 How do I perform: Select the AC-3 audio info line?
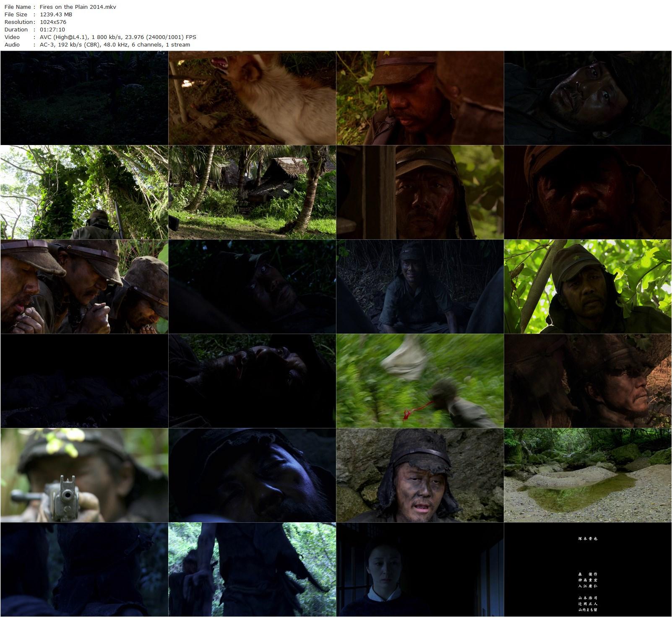pyautogui.click(x=115, y=44)
